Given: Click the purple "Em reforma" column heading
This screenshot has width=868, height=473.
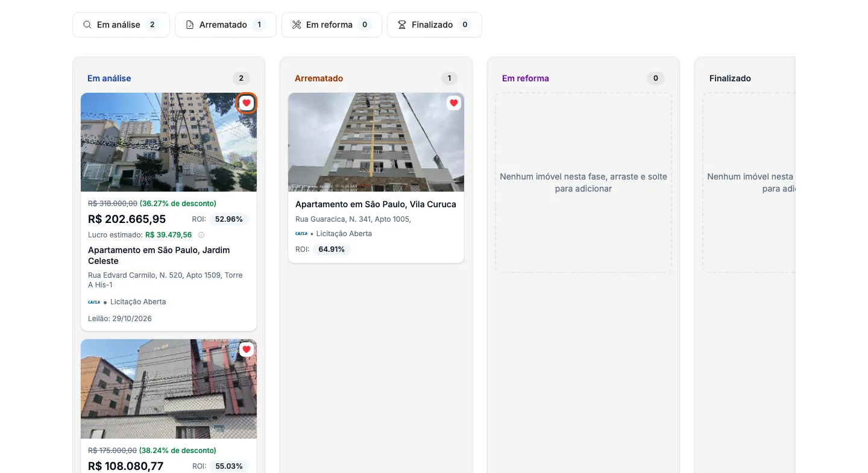Looking at the screenshot, I should pos(526,78).
